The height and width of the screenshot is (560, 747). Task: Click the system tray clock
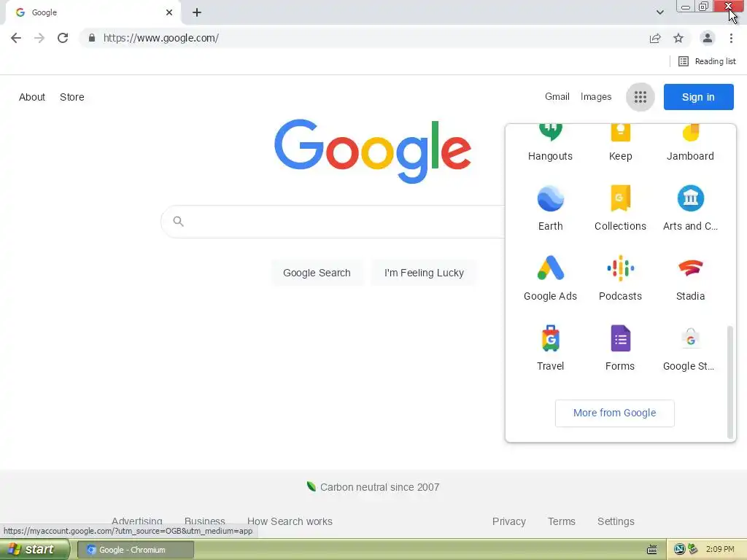pyautogui.click(x=720, y=550)
